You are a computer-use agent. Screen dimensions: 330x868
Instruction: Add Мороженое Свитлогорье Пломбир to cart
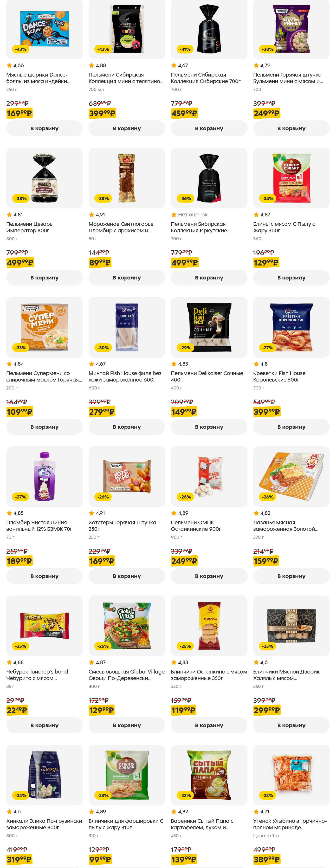(x=127, y=278)
